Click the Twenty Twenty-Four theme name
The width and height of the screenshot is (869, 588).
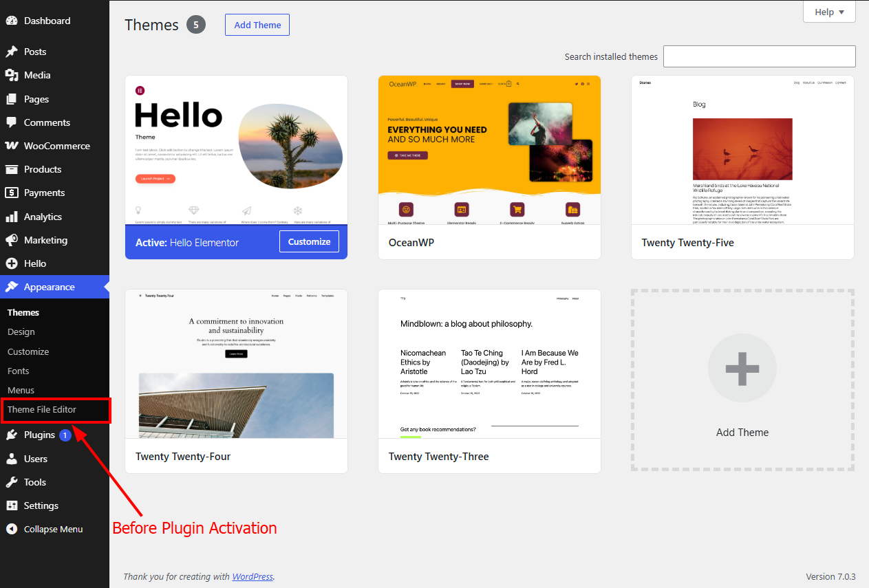tap(183, 457)
